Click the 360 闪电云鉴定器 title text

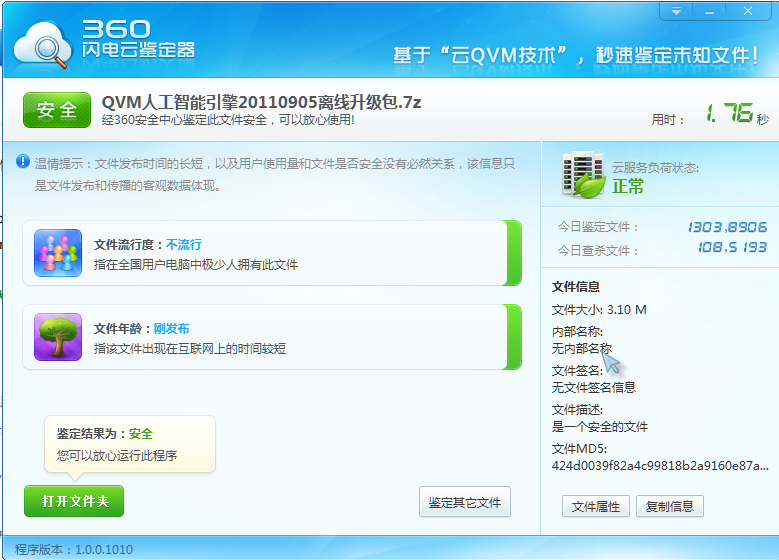[x=139, y=39]
